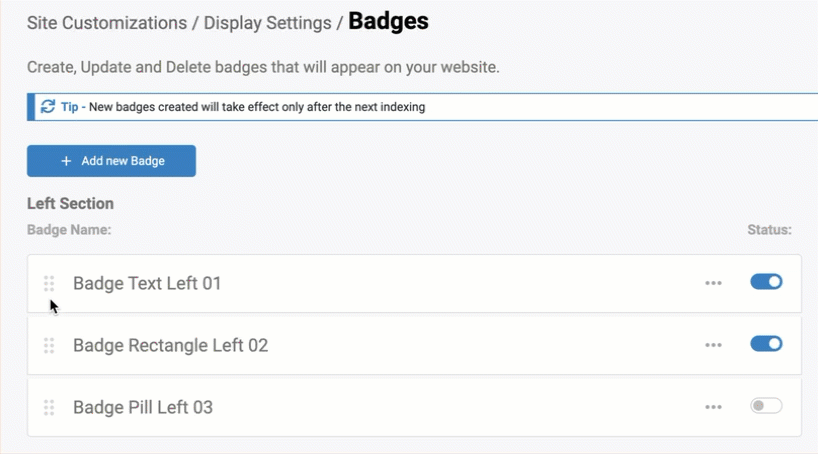Screen dimensions: 818x454
Task: Turn off Badge Rectangle Left 02 status
Action: tap(766, 344)
